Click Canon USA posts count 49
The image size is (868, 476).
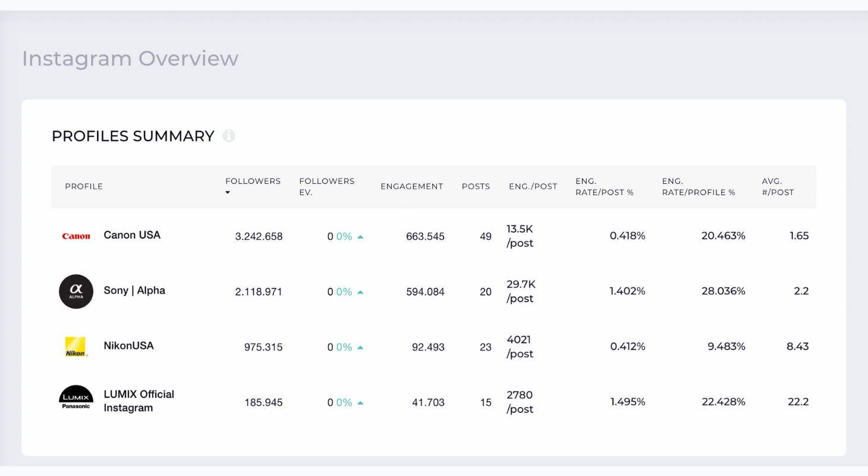coord(486,237)
